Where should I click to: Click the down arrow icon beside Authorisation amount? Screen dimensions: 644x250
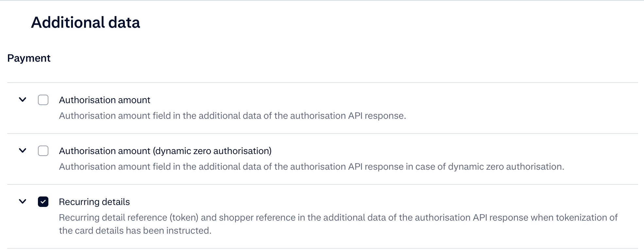click(x=23, y=100)
